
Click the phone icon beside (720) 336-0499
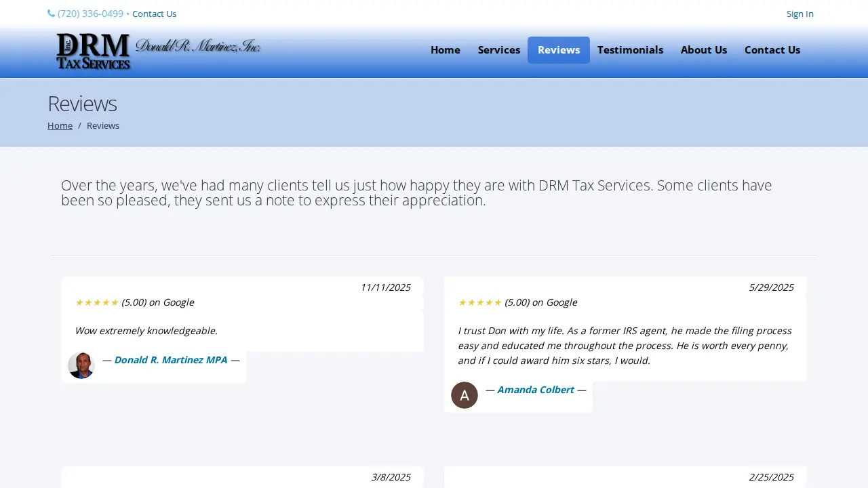(x=52, y=14)
